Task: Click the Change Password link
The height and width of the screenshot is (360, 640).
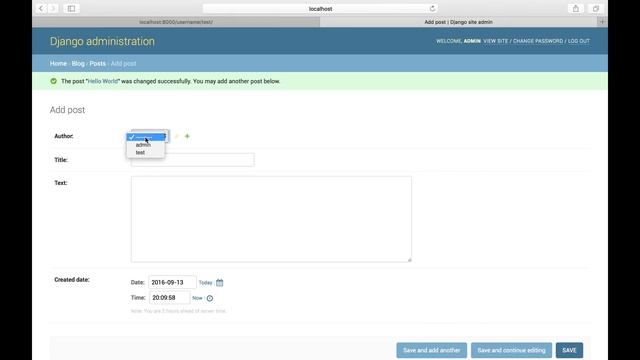Action: pos(538,41)
